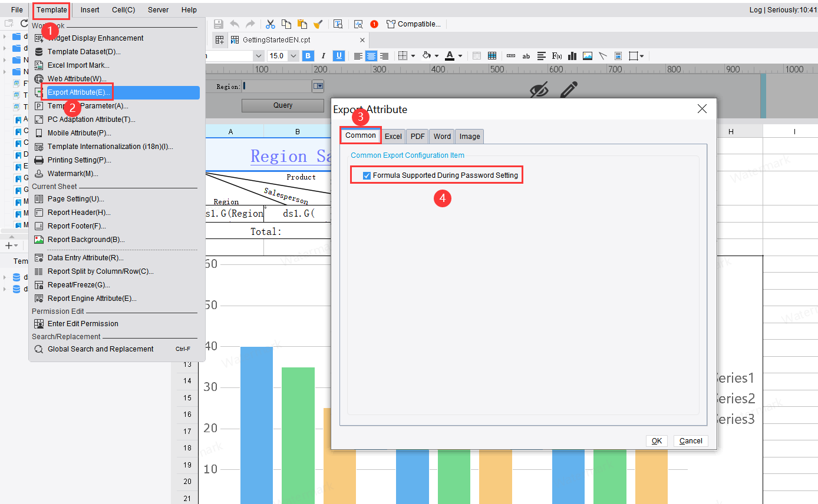
Task: Expand the first folder in file tree
Action: pos(5,37)
